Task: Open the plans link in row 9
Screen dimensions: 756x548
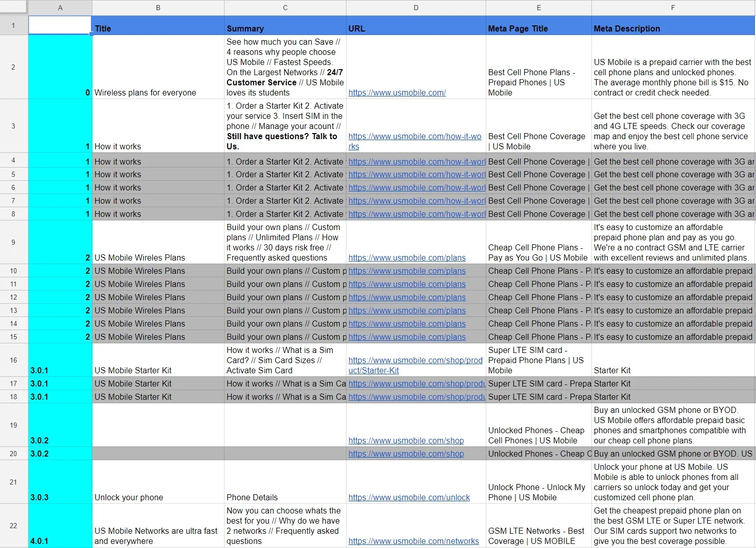Action: click(407, 257)
